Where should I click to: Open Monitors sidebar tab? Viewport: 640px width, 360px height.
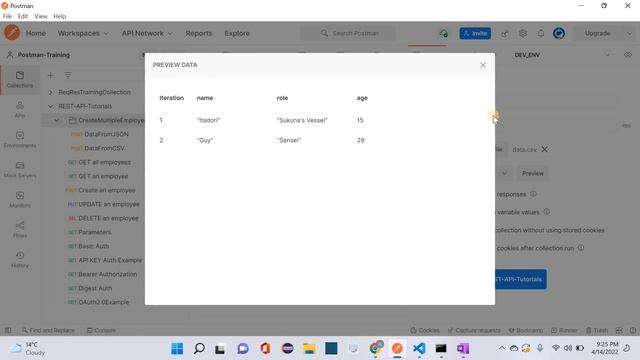20,200
